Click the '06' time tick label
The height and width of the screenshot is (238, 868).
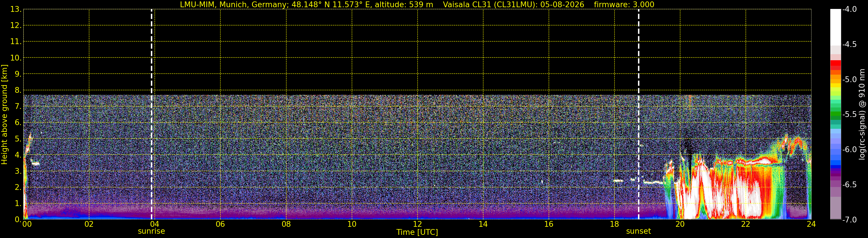220,224
